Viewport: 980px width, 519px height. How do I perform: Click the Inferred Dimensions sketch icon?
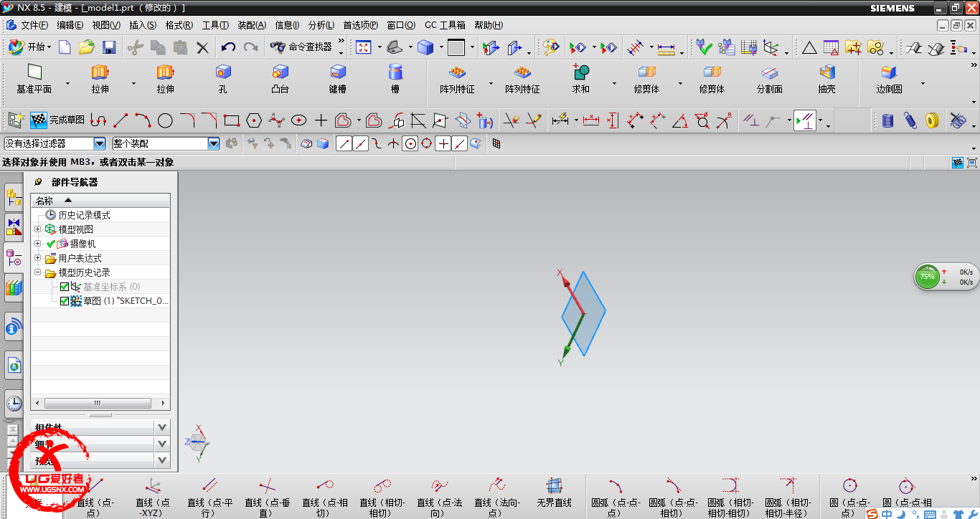pos(561,120)
